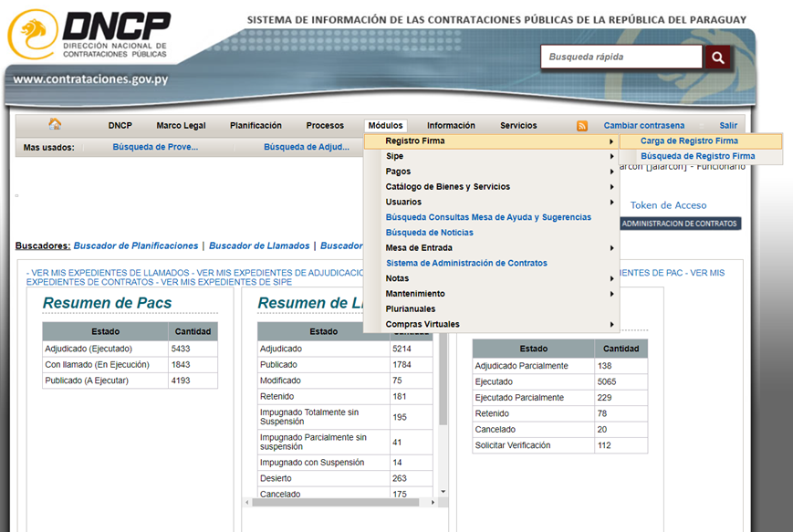
Task: Open the Token de Acceso link
Action: tap(668, 205)
